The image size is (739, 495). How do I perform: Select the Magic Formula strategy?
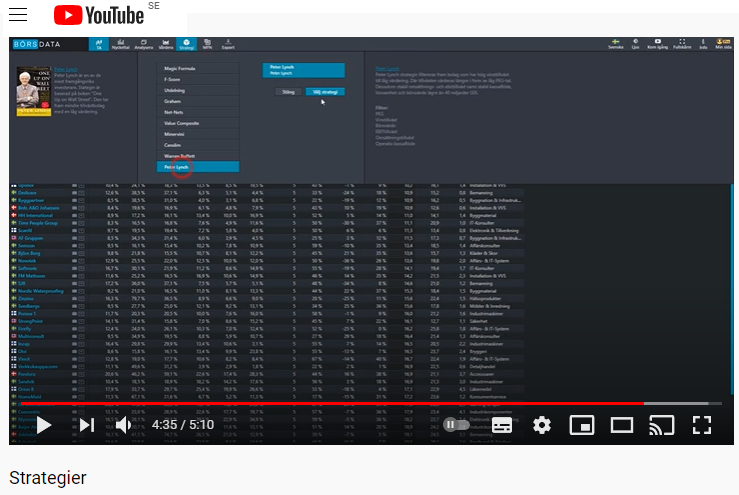point(198,68)
